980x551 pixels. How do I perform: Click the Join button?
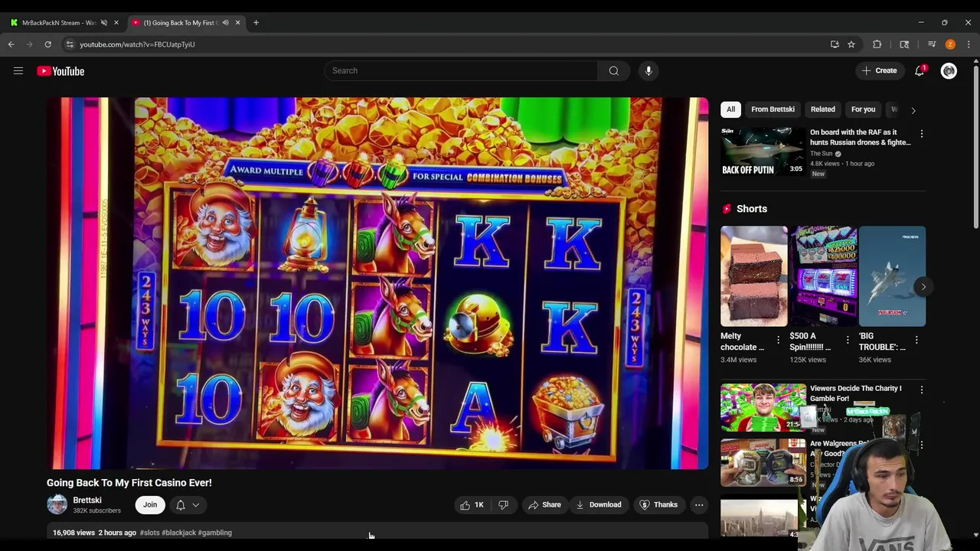[x=150, y=505]
